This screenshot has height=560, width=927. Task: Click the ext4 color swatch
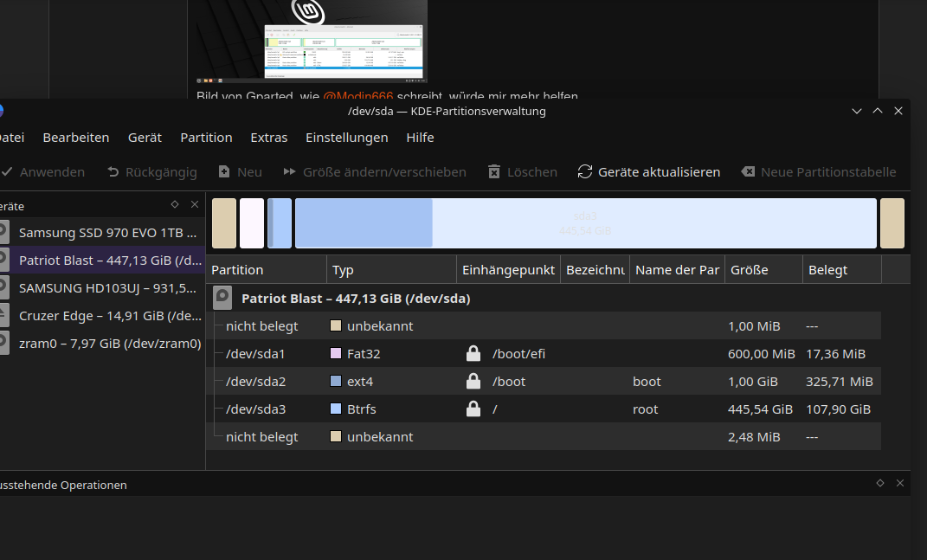(336, 381)
